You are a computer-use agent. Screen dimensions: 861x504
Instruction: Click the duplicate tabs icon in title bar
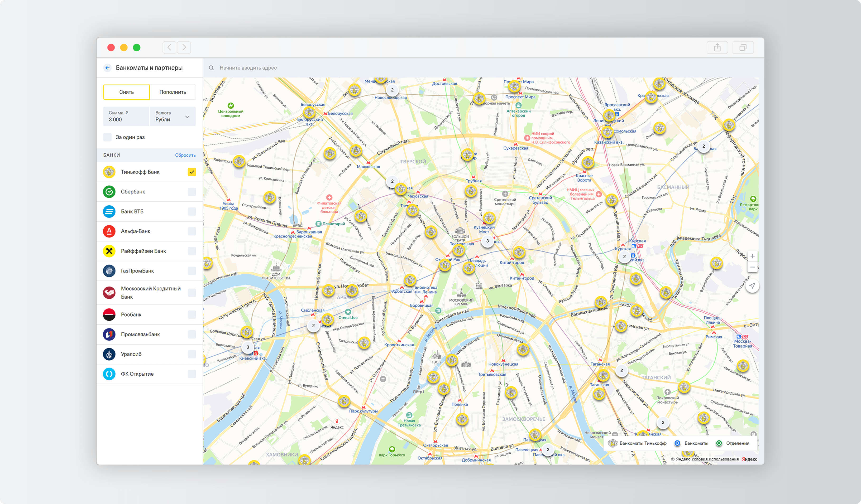(743, 47)
